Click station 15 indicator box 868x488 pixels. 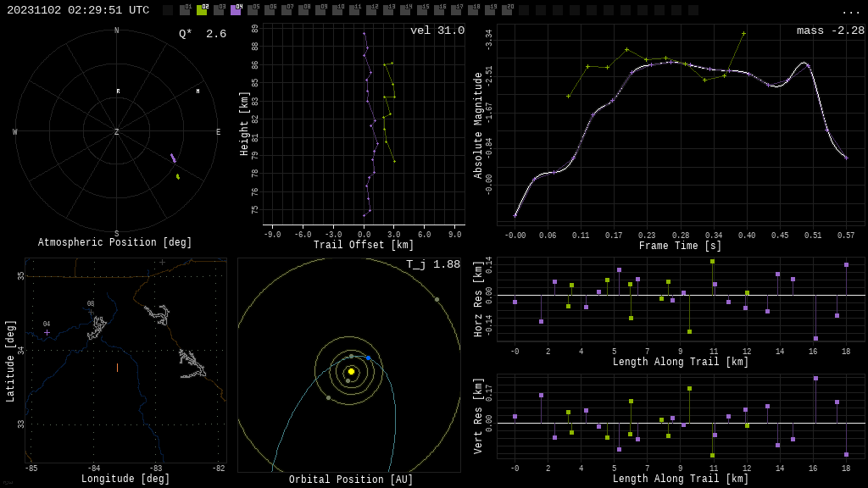click(x=422, y=10)
